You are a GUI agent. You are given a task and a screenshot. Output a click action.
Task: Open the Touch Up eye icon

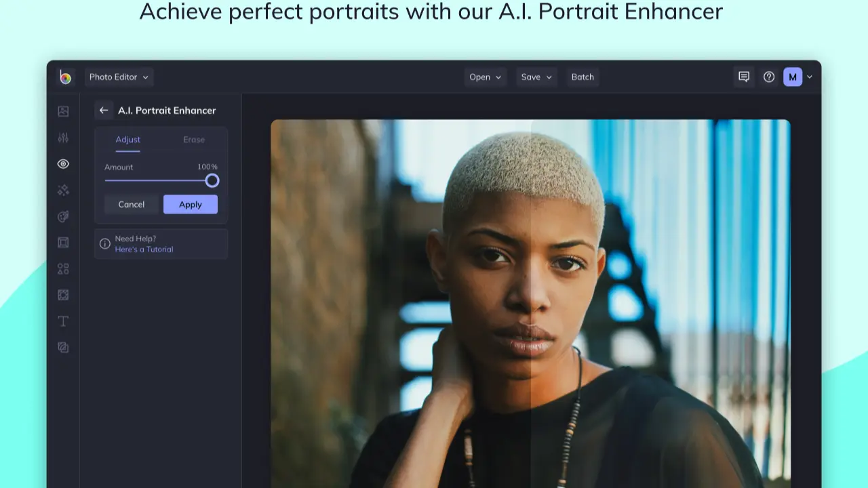coord(63,164)
